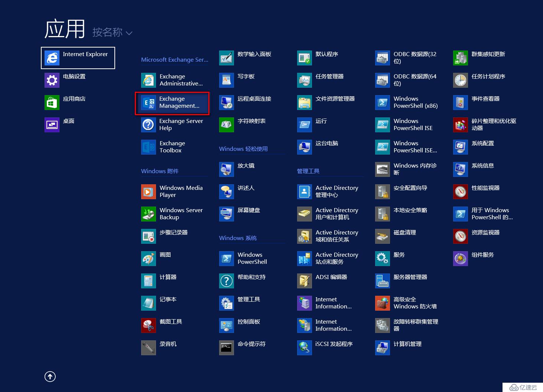Screen dimensions: 543x392
Task: Select Microsoft Exchange Server group header
Action: [x=175, y=59]
